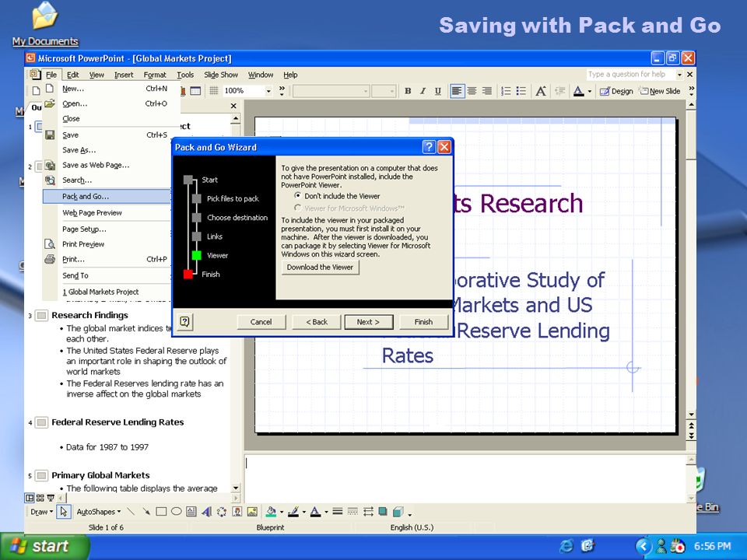Click Cancel in Pack and Go Wizard
Image resolution: width=747 pixels, height=560 pixels.
[x=261, y=322]
